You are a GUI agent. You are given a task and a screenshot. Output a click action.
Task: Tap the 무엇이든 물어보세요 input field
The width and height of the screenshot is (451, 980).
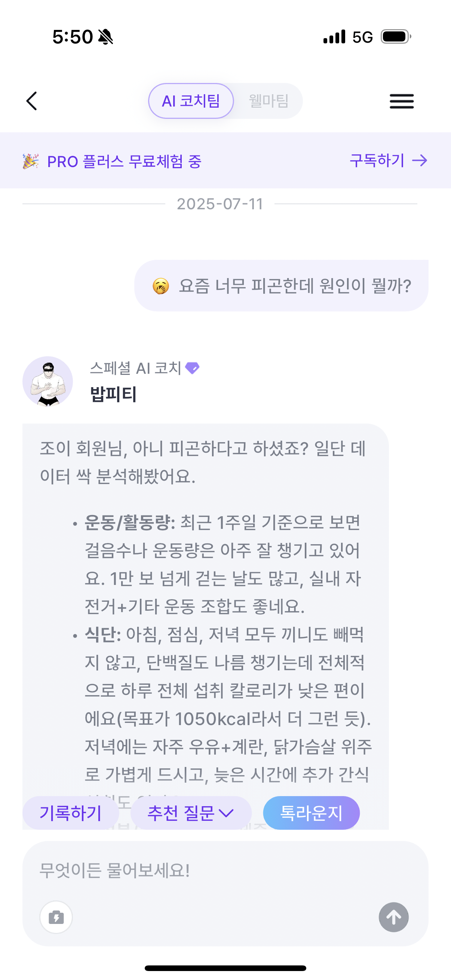click(224, 870)
